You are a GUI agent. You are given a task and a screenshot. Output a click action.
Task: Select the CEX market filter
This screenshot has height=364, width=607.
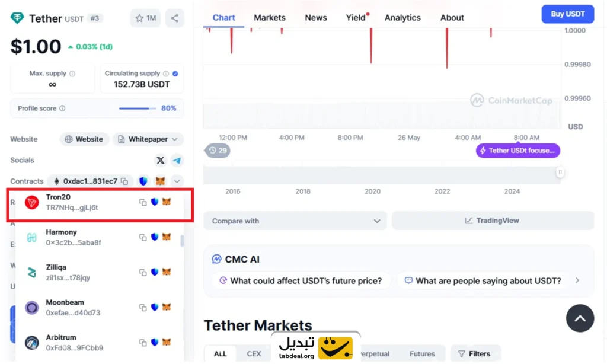(254, 354)
